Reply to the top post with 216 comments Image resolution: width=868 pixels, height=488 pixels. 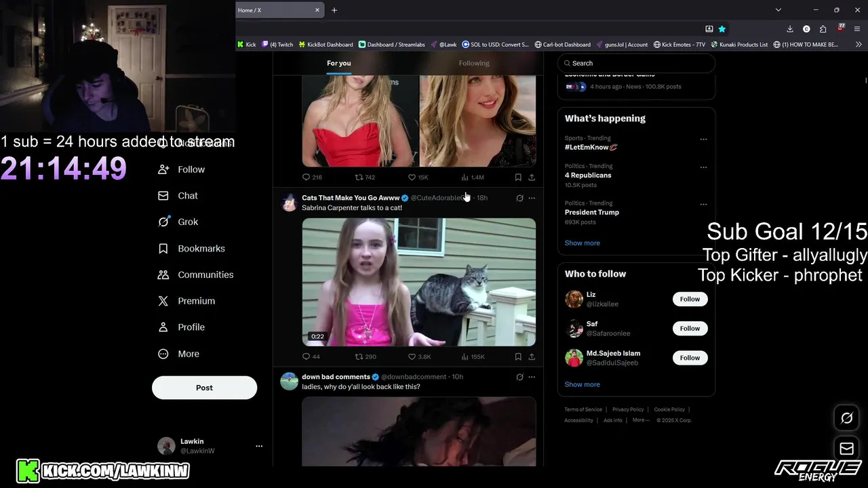[x=312, y=178]
